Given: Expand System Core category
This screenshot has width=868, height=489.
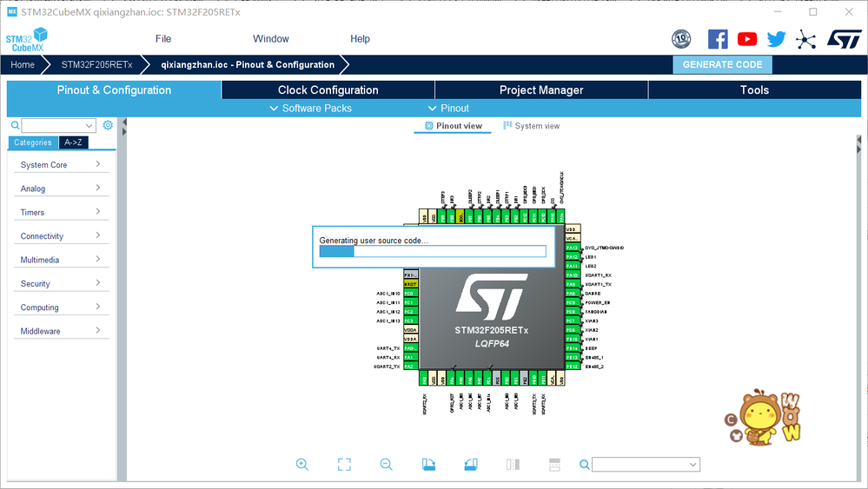Looking at the screenshot, I should 61,164.
